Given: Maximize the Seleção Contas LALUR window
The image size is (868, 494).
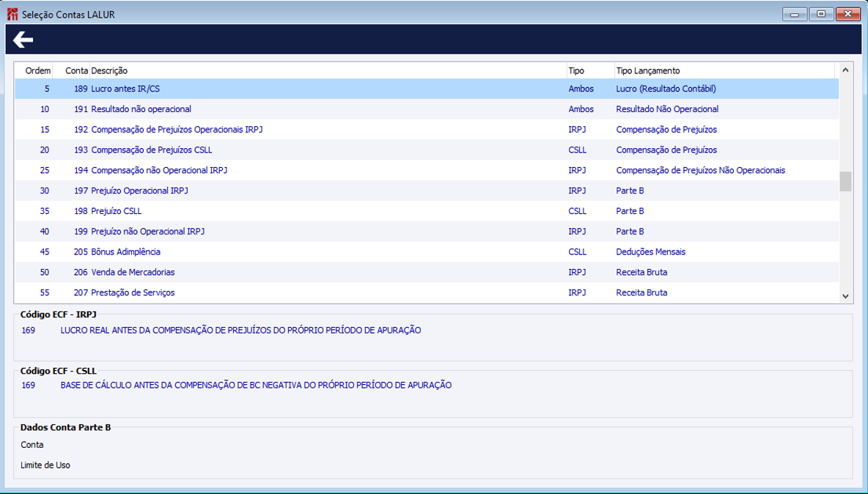Looking at the screenshot, I should 821,15.
